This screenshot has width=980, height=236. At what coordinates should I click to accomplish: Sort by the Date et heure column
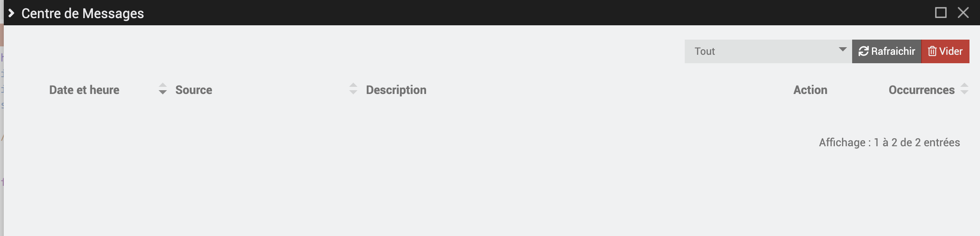[x=84, y=90]
